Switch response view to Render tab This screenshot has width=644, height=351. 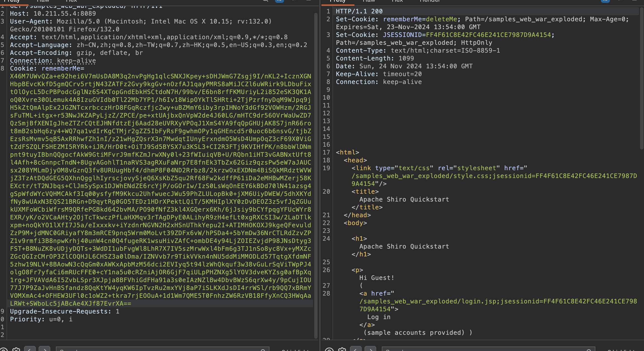pyautogui.click(x=430, y=1)
